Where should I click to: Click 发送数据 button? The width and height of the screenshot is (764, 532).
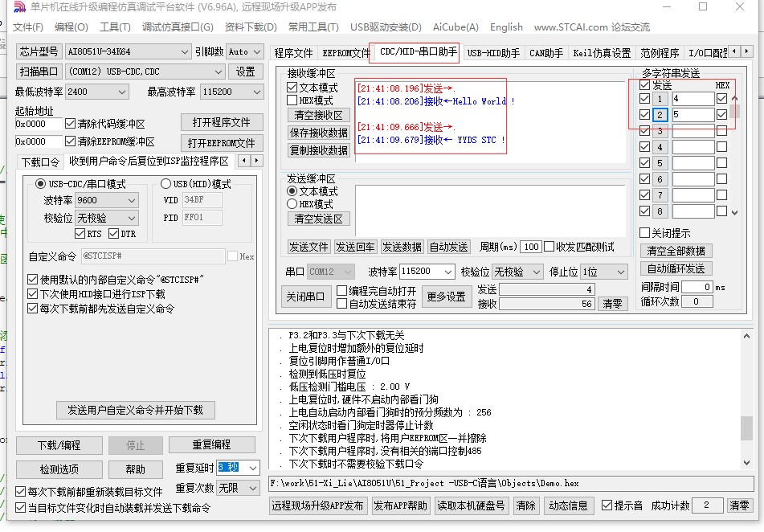tap(402, 247)
